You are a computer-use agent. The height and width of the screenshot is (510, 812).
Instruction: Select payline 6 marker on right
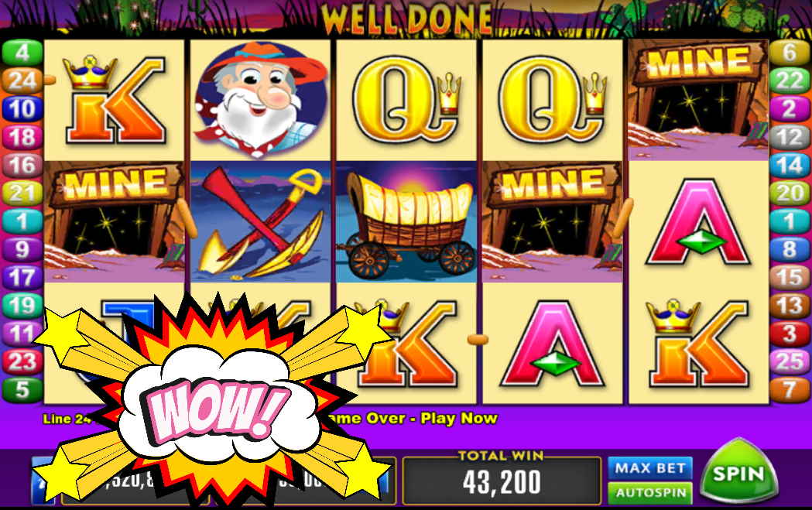point(790,53)
